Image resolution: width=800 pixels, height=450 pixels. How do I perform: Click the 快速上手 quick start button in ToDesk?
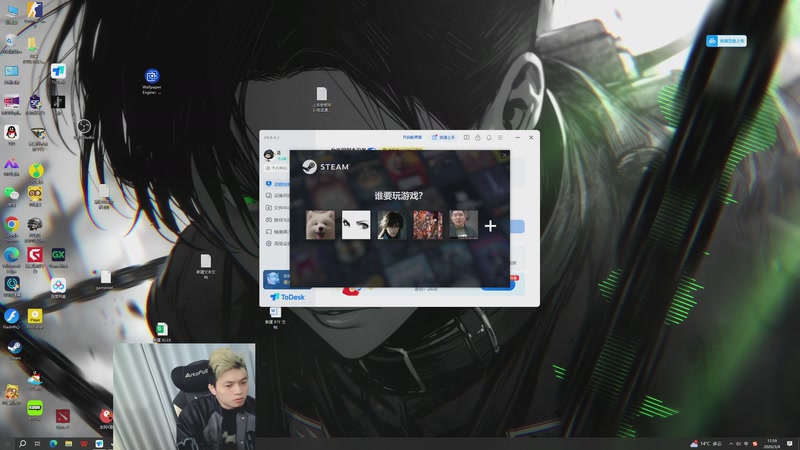click(443, 137)
